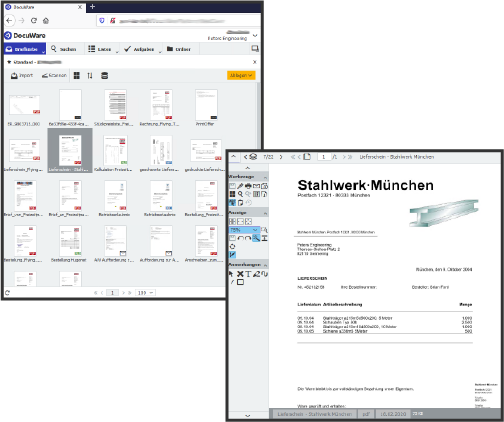Go to previous document in viewer

245,157
